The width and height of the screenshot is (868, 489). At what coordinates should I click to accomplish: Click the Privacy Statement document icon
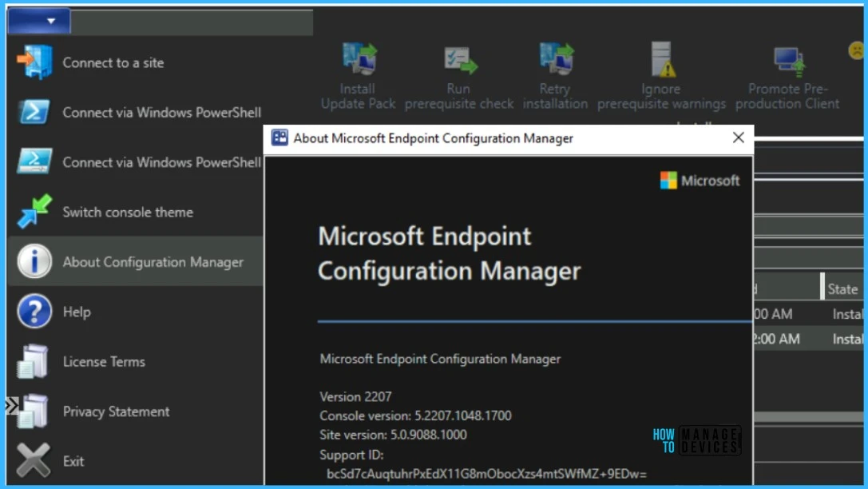click(x=33, y=411)
